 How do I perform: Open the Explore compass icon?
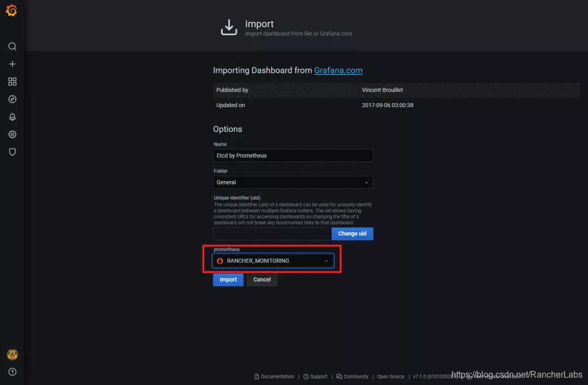[x=13, y=100]
